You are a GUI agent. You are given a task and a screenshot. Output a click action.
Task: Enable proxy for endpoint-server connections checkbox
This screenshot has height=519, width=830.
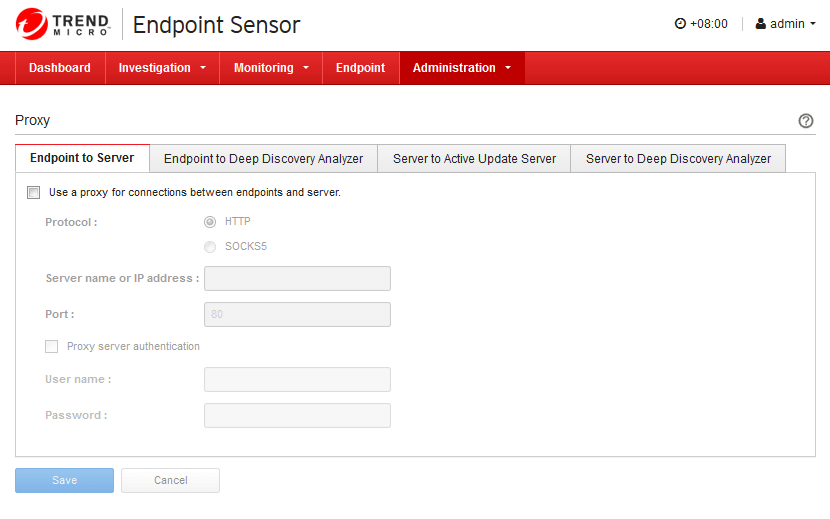pos(34,192)
